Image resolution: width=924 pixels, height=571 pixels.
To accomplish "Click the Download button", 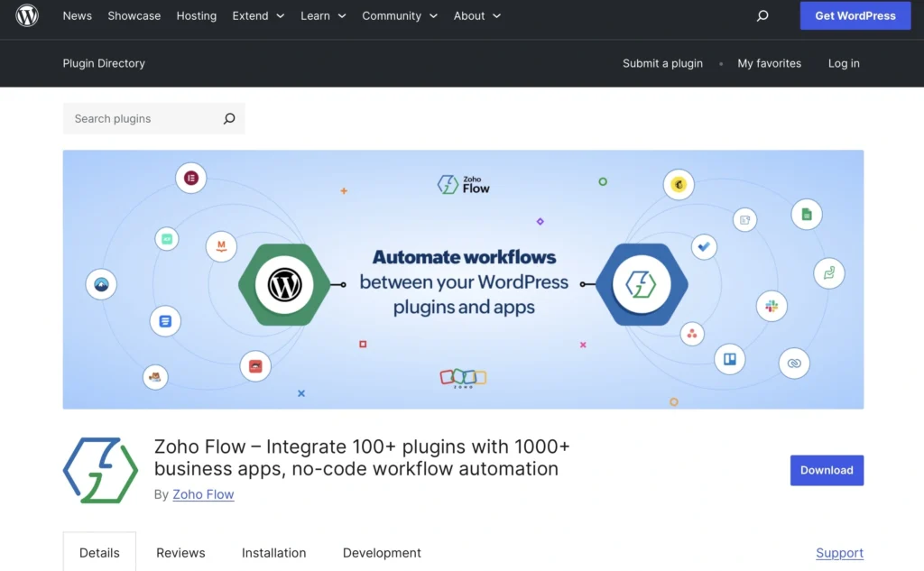I will [x=827, y=470].
